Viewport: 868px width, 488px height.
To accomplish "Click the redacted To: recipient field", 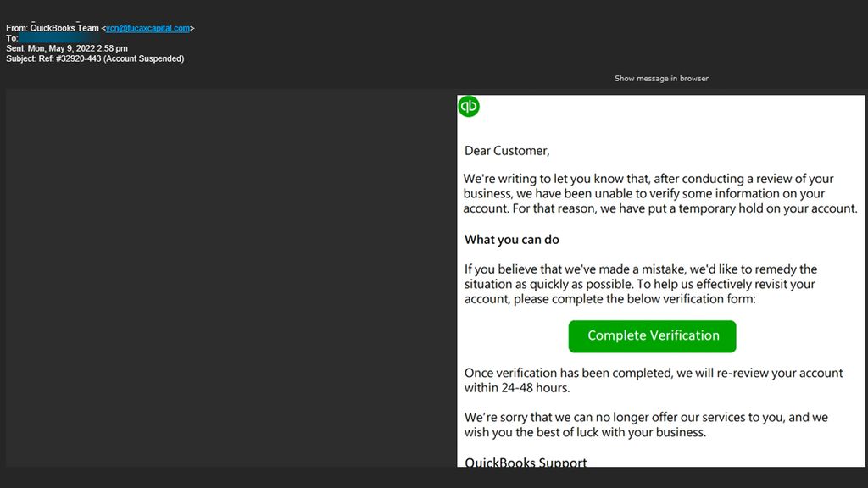I will coord(41,37).
